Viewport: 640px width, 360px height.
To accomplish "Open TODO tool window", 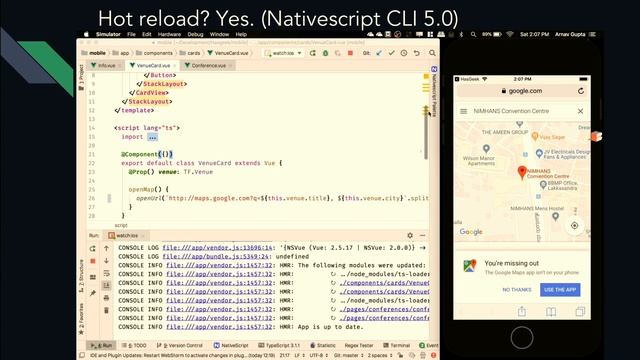I will tap(134, 345).
